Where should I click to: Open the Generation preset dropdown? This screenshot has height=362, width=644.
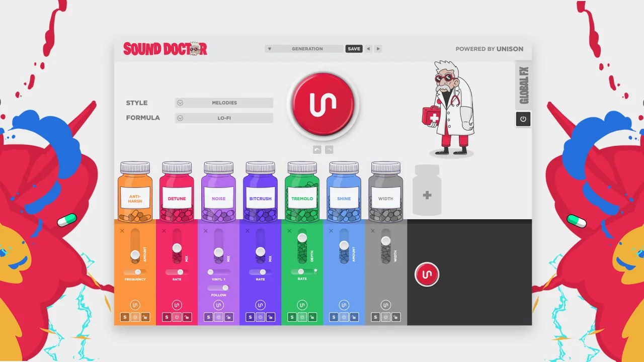pyautogui.click(x=304, y=49)
